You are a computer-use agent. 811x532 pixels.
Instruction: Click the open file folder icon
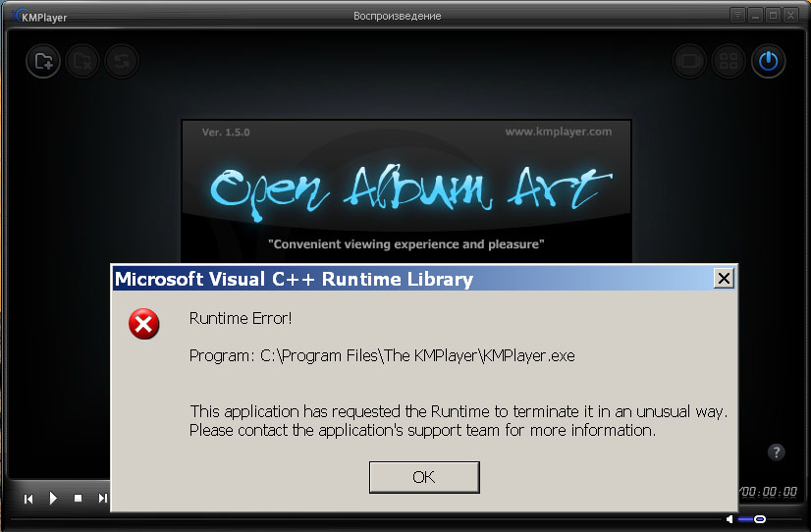[x=43, y=62]
